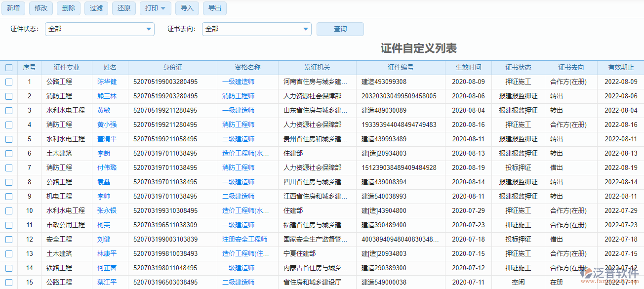
Task: Toggle the select-all checkbox in header
Action: [9, 68]
